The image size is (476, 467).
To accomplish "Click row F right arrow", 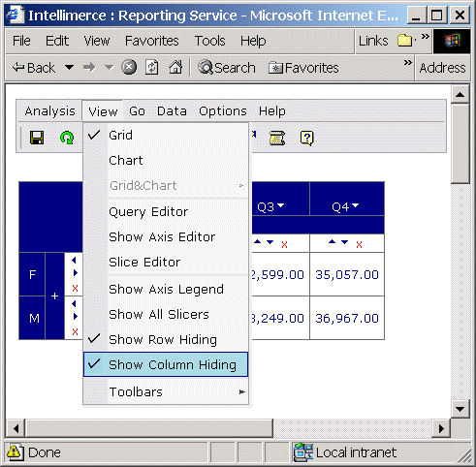I will pyautogui.click(x=76, y=273).
